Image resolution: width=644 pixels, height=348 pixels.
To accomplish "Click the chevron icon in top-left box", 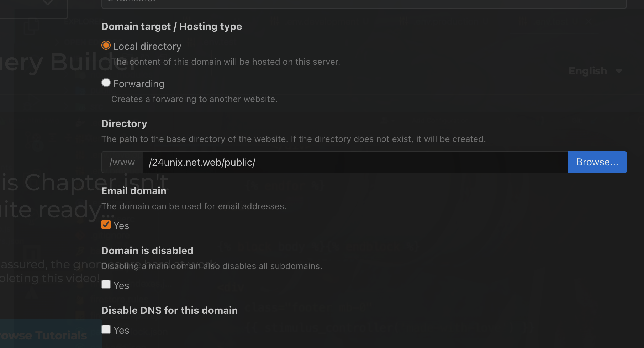I will (48, 3).
